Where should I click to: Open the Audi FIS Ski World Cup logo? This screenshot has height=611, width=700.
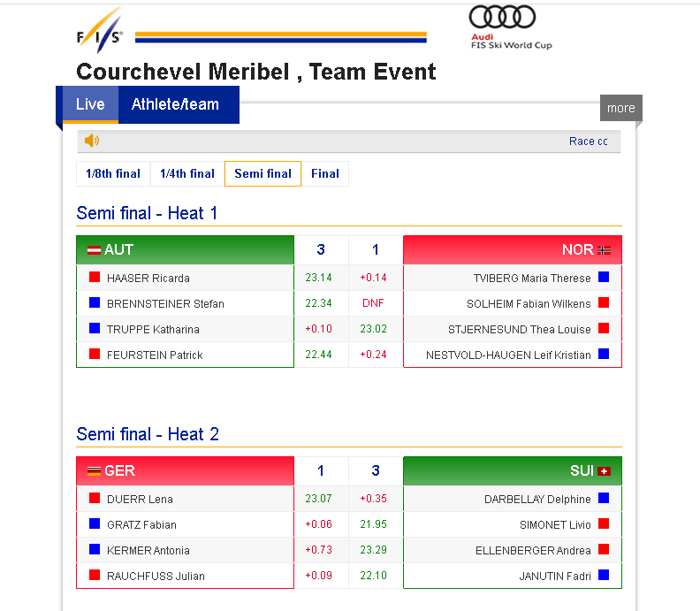[x=511, y=27]
